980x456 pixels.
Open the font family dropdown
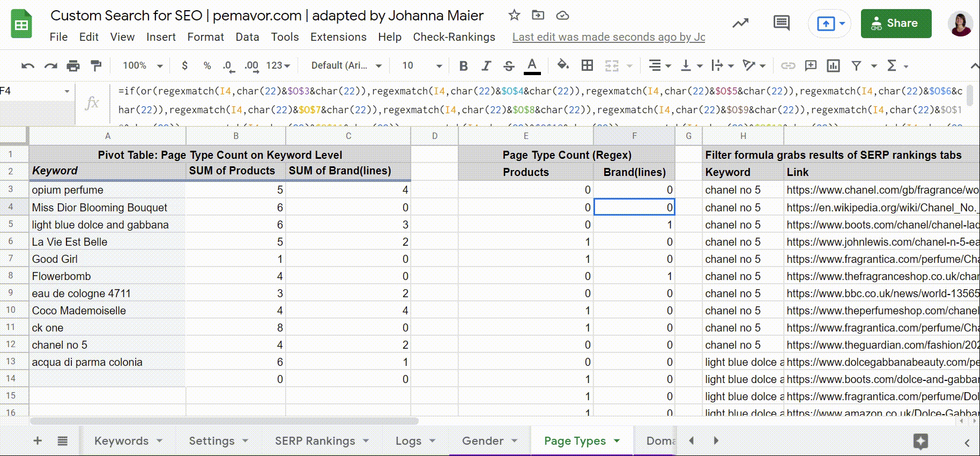[346, 65]
